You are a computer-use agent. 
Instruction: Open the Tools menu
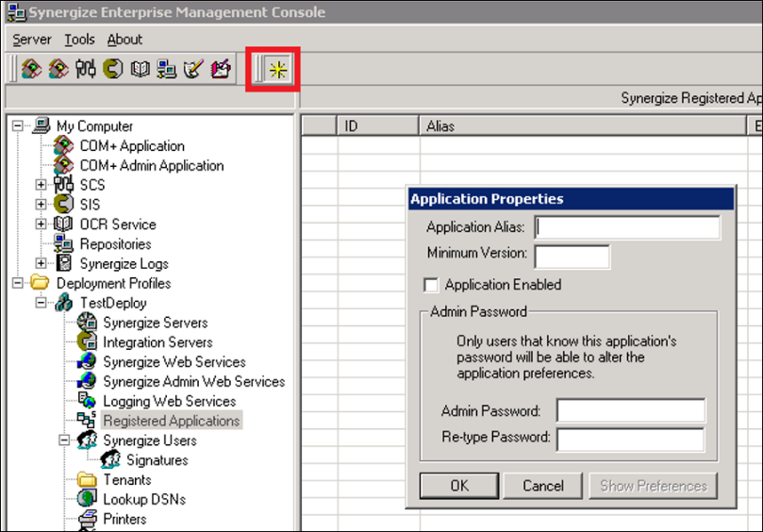pos(79,40)
